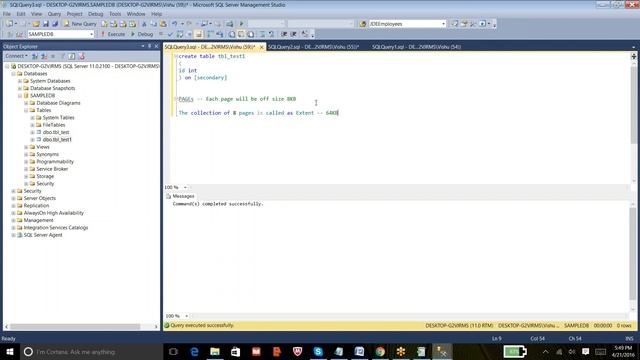
Task: Open the Query menu
Action: click(54, 14)
